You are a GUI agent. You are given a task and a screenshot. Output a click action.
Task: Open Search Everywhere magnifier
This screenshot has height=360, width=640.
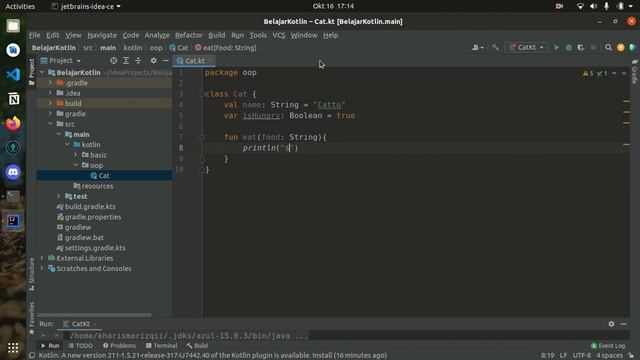click(608, 48)
